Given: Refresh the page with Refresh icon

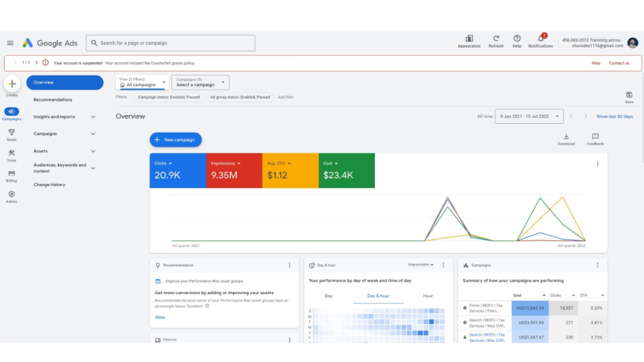Looking at the screenshot, I should 496,41.
